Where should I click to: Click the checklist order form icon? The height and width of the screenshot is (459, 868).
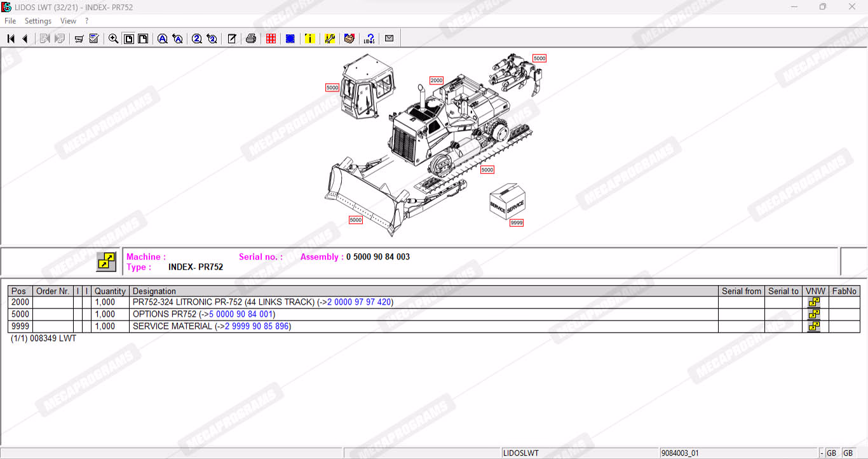pyautogui.click(x=94, y=39)
